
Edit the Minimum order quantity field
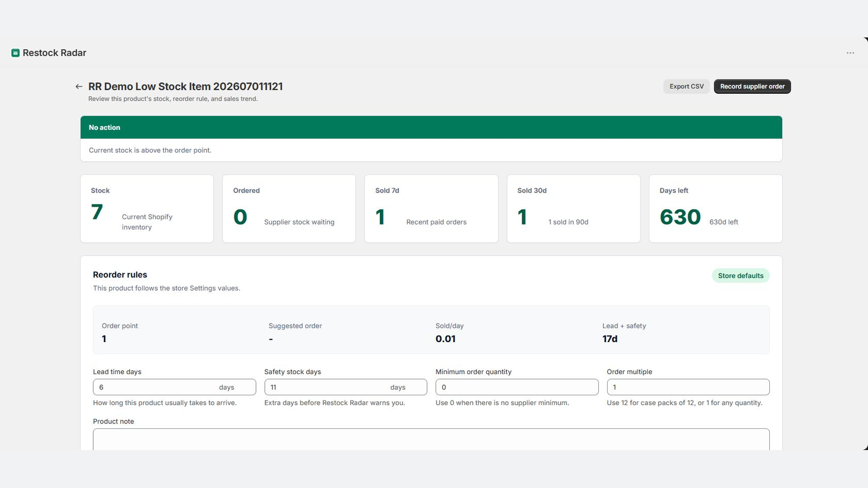[516, 387]
